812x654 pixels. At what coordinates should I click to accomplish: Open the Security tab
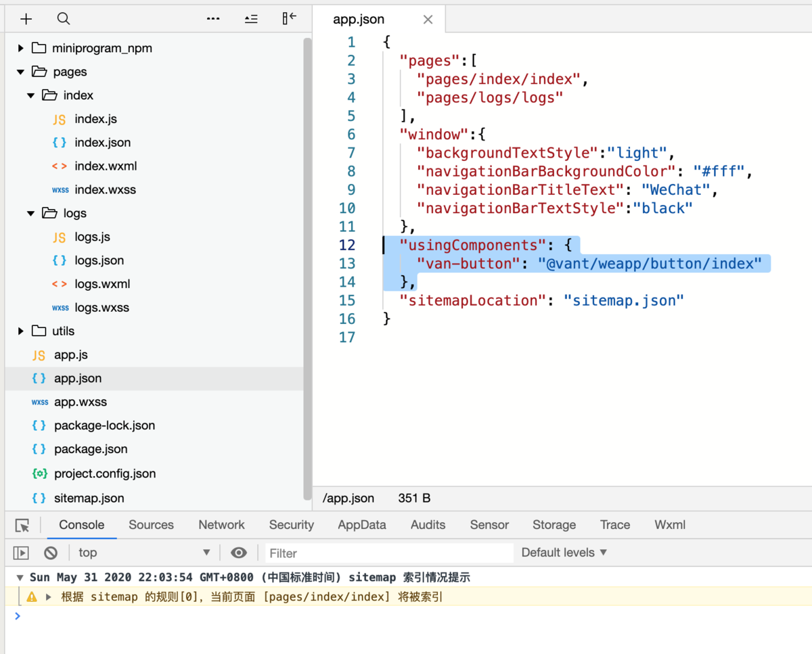[291, 525]
